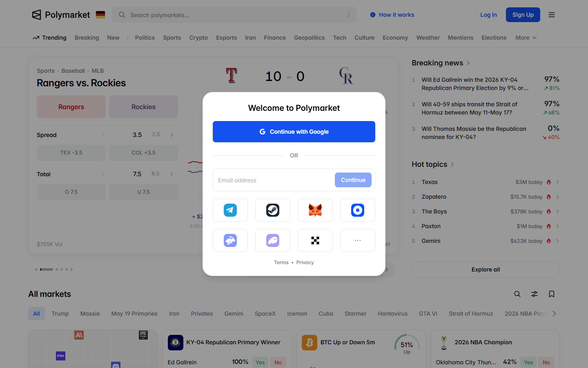The height and width of the screenshot is (368, 588).
Task: Pick the Rabby wallet icon
Action: click(x=230, y=240)
